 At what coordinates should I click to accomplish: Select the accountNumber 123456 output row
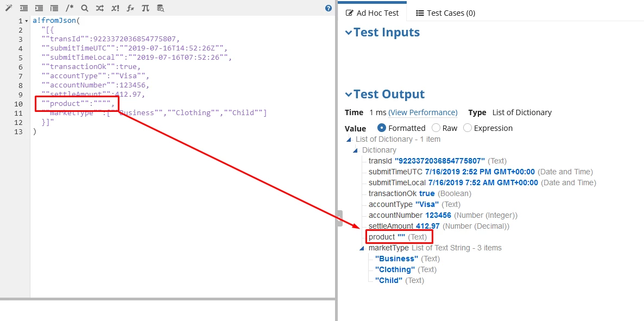(443, 215)
